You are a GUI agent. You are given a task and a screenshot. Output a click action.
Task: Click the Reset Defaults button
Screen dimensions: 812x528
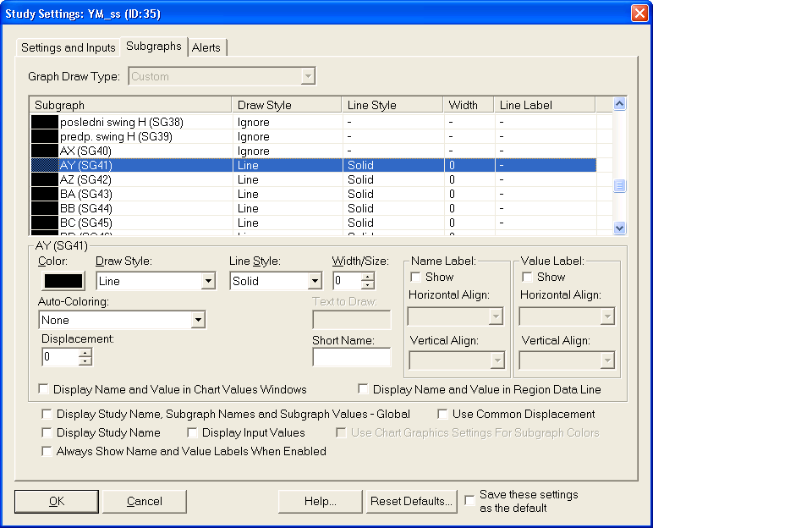click(x=411, y=501)
